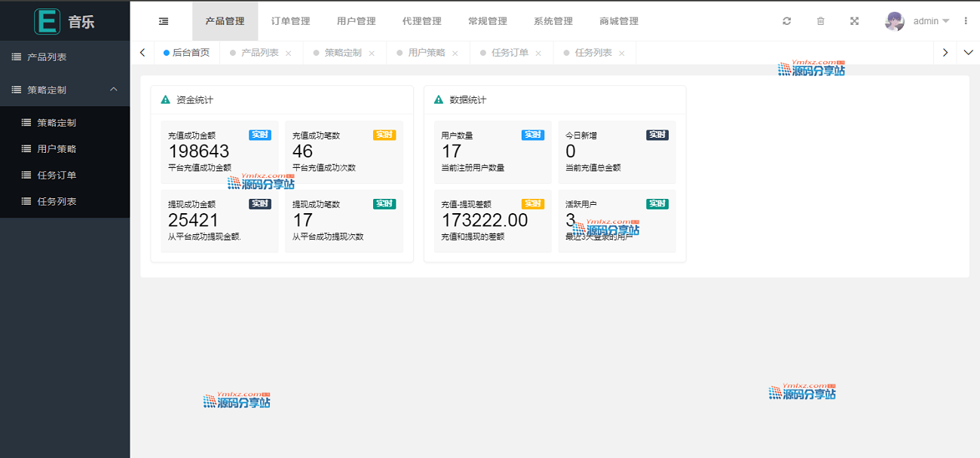The width and height of the screenshot is (980, 458).
Task: Close the 产品列表 tab
Action: (289, 53)
